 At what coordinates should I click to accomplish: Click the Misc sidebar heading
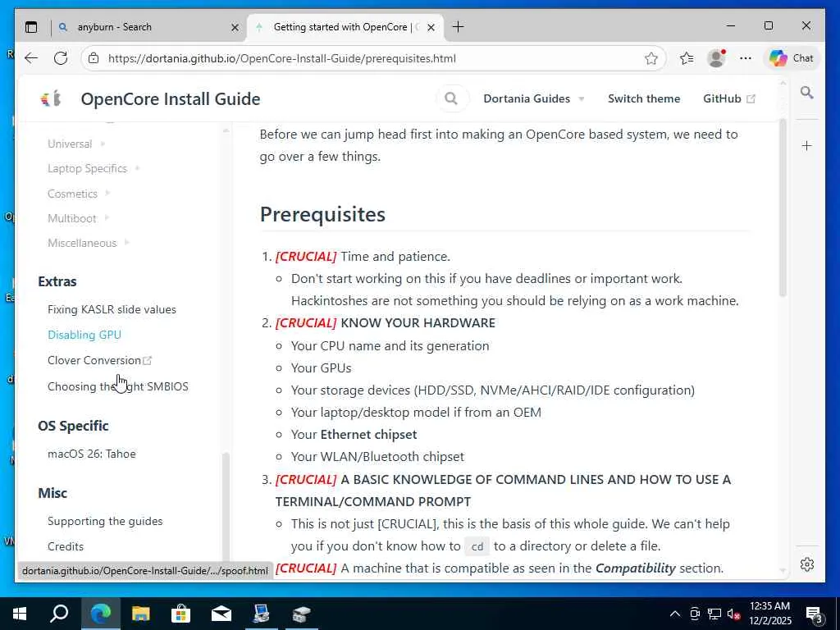click(52, 493)
